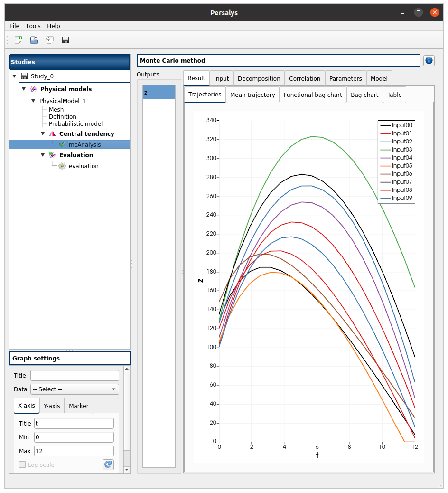This screenshot has width=448, height=493.
Task: Click the Import Python script icon
Action: tap(50, 40)
